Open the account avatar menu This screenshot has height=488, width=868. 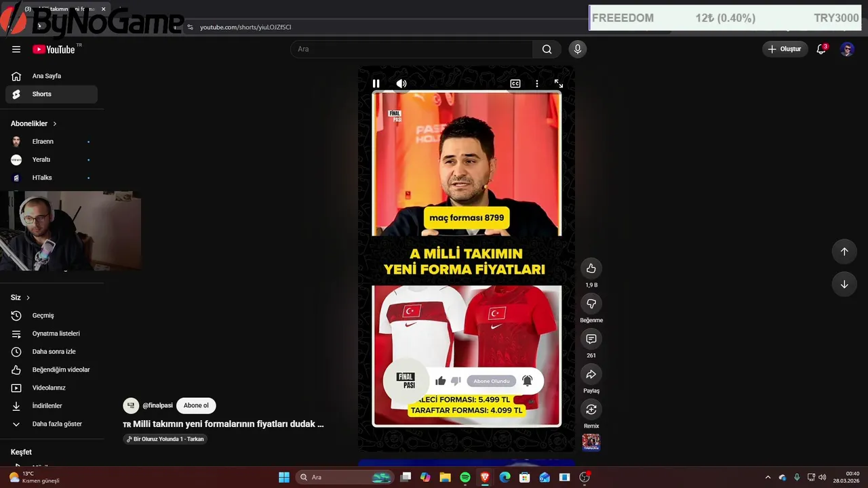point(847,49)
